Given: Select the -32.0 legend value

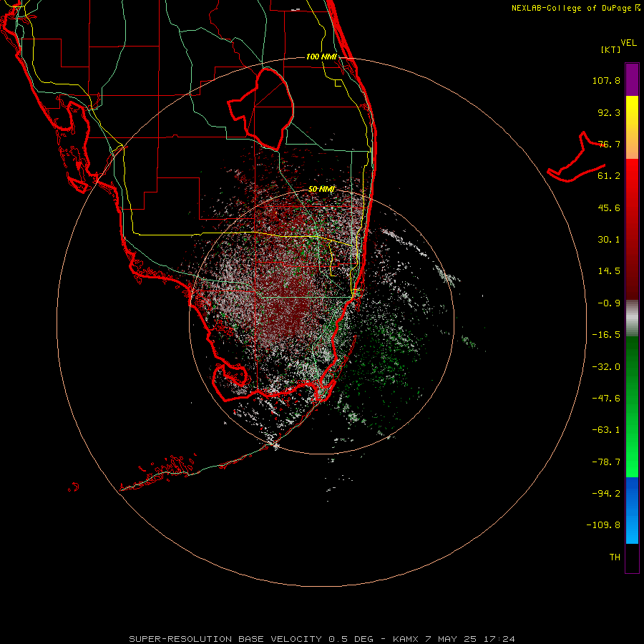Looking at the screenshot, I should (x=606, y=367).
